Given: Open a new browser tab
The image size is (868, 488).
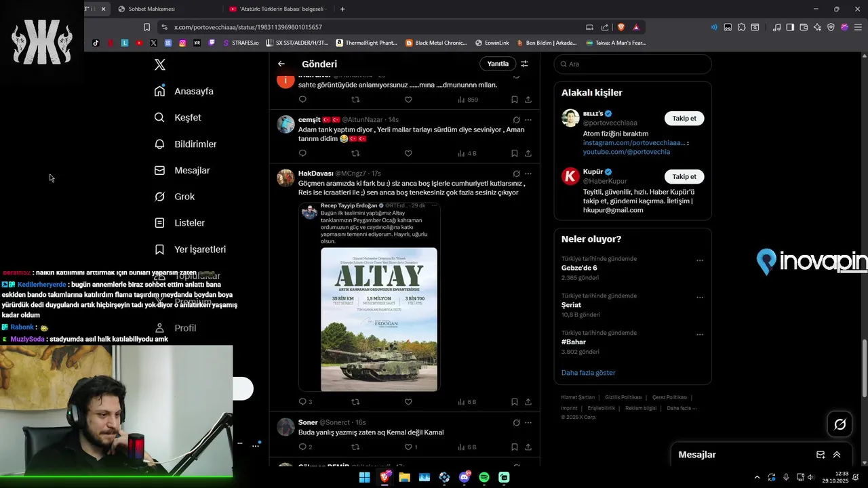Looking at the screenshot, I should click(x=342, y=9).
